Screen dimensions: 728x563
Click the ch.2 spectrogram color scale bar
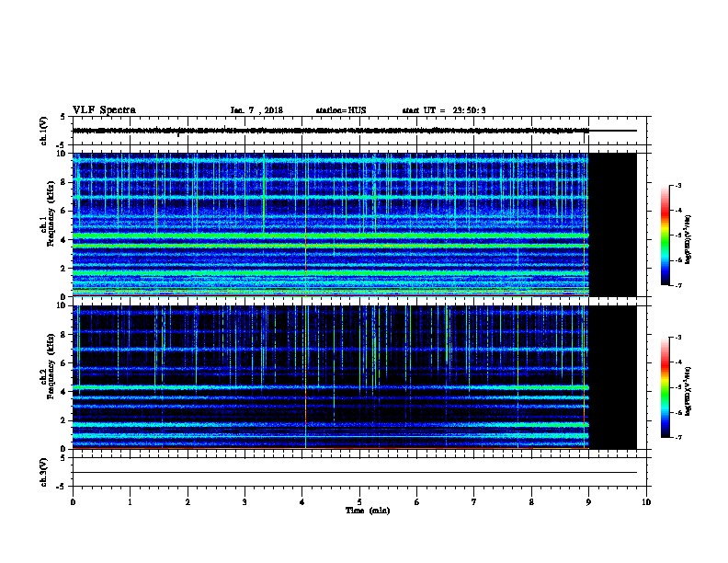pos(665,387)
